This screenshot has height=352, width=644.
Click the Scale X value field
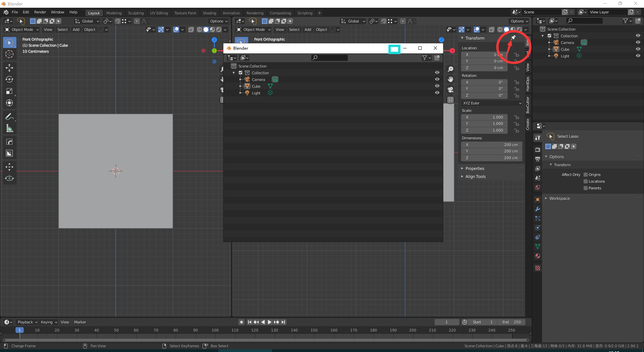(x=484, y=117)
